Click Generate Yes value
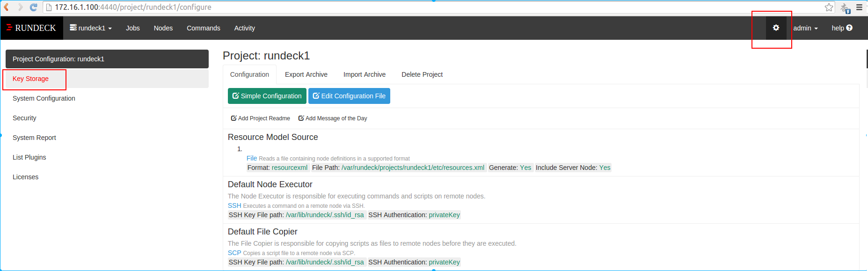This screenshot has width=868, height=271. click(525, 168)
